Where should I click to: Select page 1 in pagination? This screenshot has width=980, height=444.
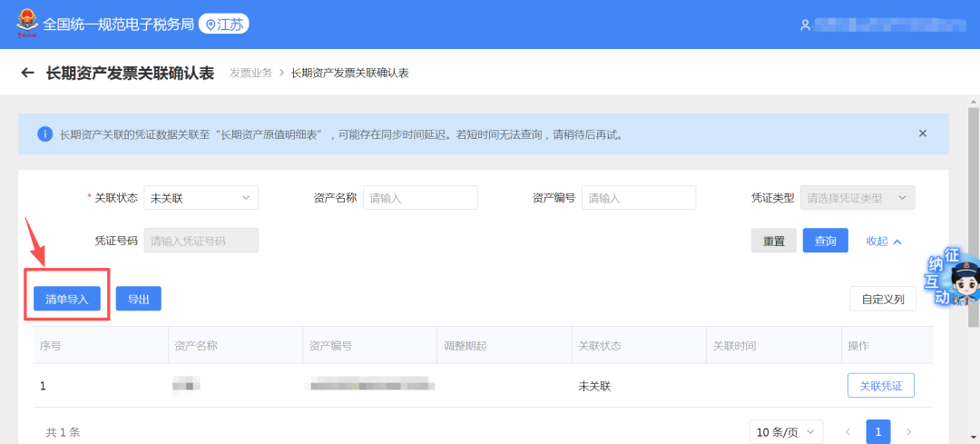[878, 431]
